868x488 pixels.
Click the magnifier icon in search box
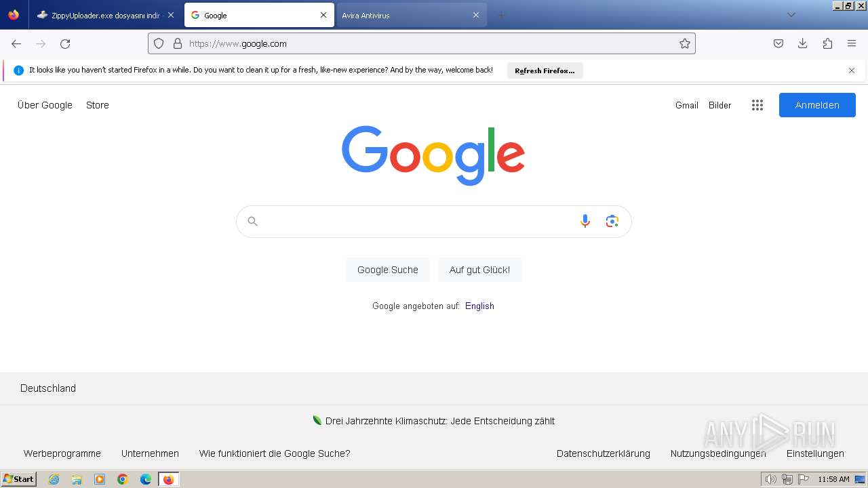pyautogui.click(x=253, y=222)
